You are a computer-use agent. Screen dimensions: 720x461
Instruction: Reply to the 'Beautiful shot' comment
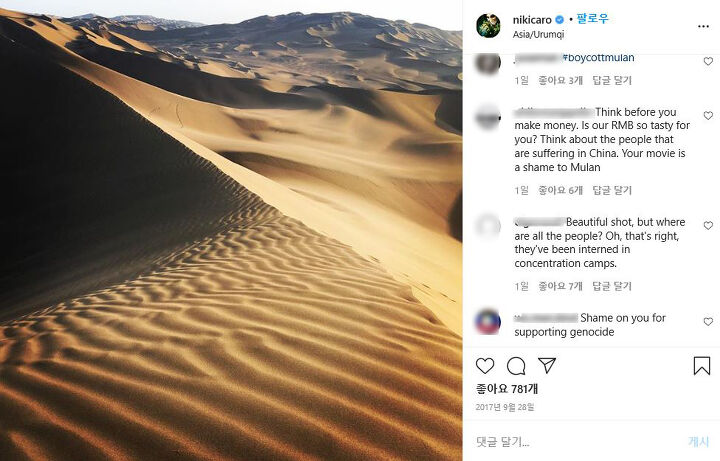pos(612,286)
